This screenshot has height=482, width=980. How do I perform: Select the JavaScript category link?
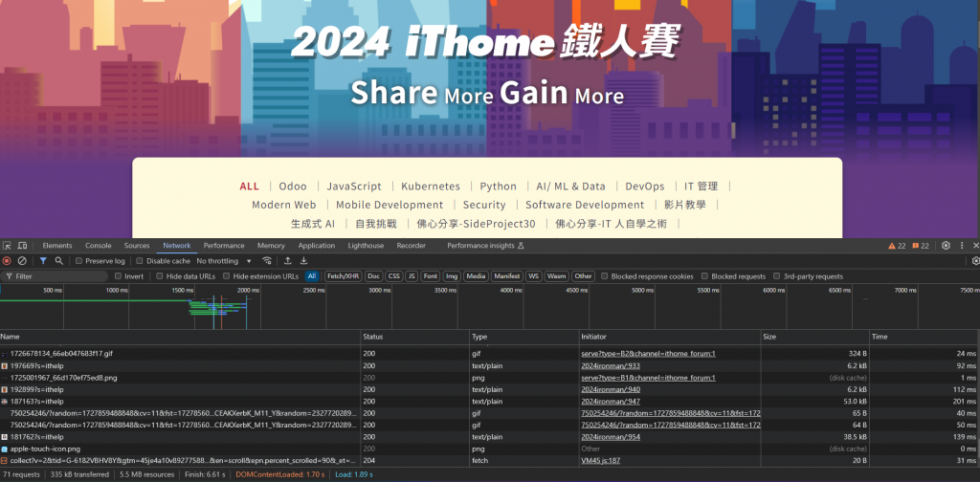pos(354,186)
